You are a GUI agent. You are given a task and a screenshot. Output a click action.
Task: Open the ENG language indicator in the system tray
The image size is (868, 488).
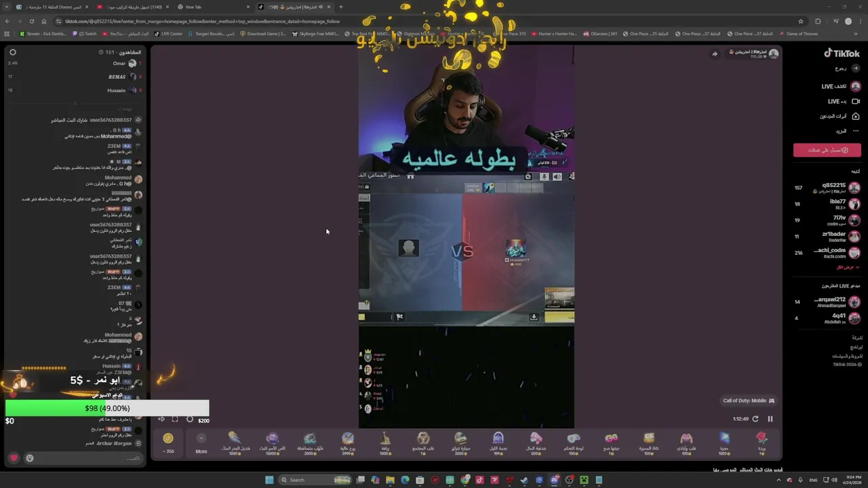813,480
